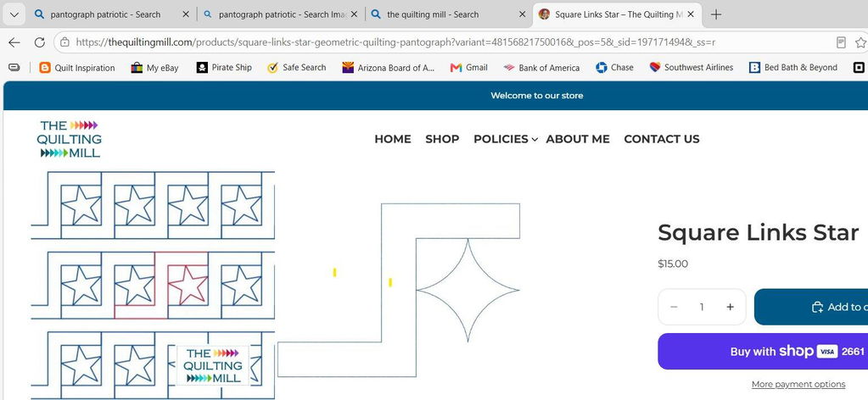Screen dimensions: 868x400
Task: Add this page to favorites star
Action: [x=861, y=42]
